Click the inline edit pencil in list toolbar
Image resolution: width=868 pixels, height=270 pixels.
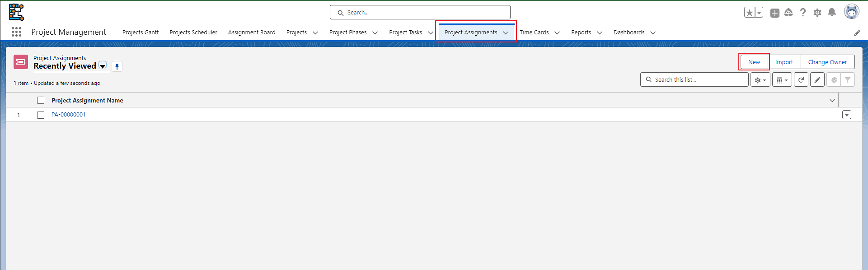pyautogui.click(x=817, y=80)
